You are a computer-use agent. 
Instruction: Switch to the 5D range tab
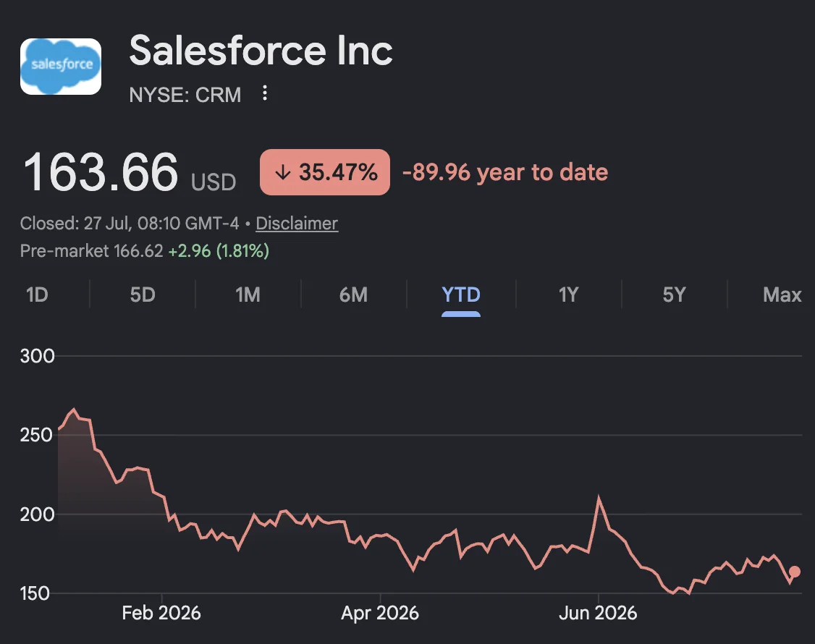coord(143,295)
